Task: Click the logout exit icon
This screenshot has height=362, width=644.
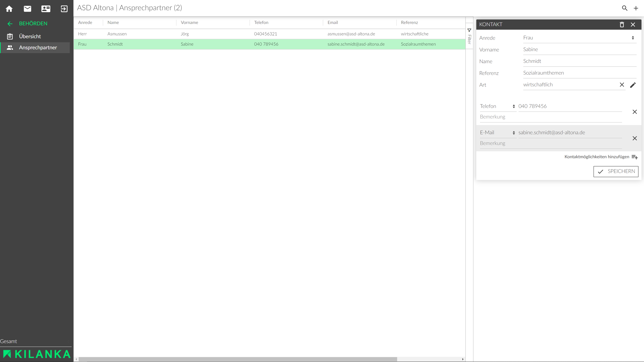Action: (x=64, y=9)
